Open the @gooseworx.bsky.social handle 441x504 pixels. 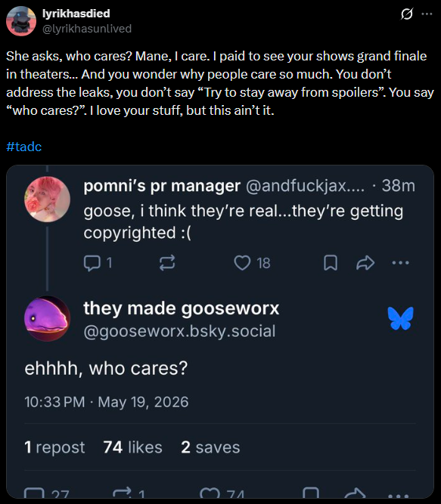[x=179, y=331]
